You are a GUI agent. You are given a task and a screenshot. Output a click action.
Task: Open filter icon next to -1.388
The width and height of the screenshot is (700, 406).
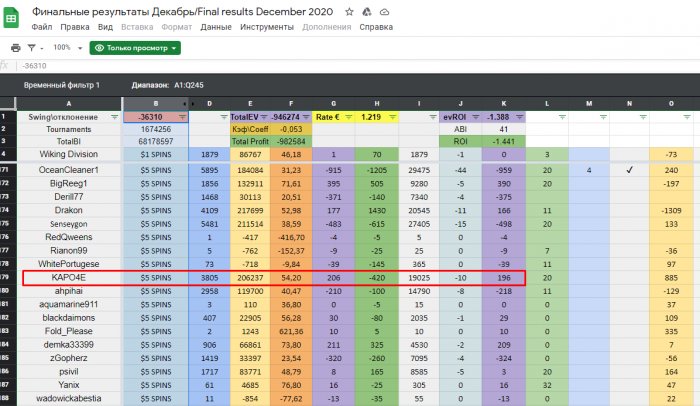(519, 117)
